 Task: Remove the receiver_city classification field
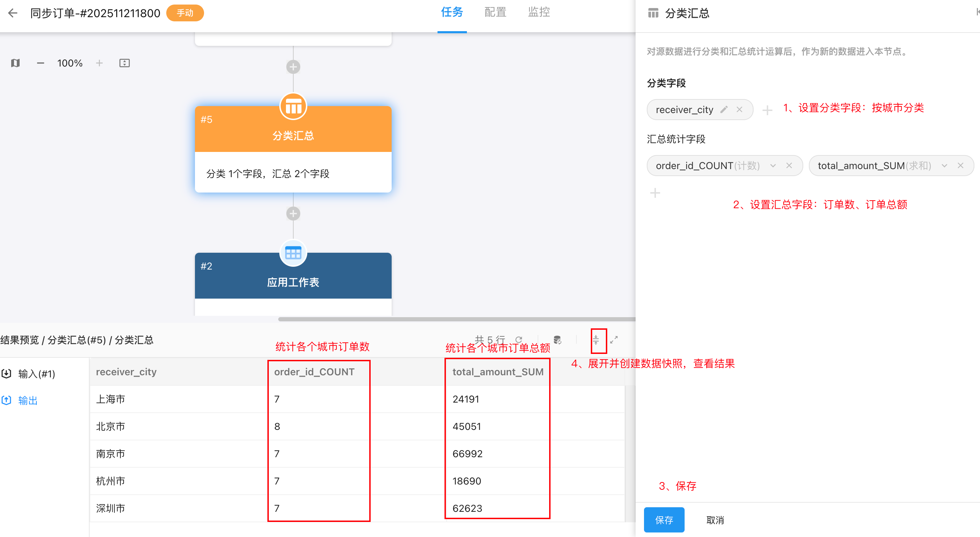point(739,110)
